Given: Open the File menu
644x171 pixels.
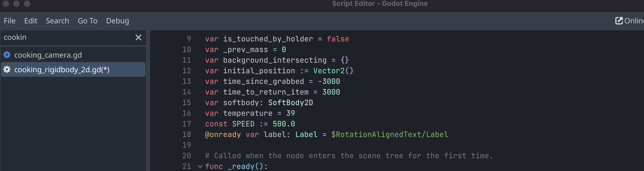Looking at the screenshot, I should point(10,21).
